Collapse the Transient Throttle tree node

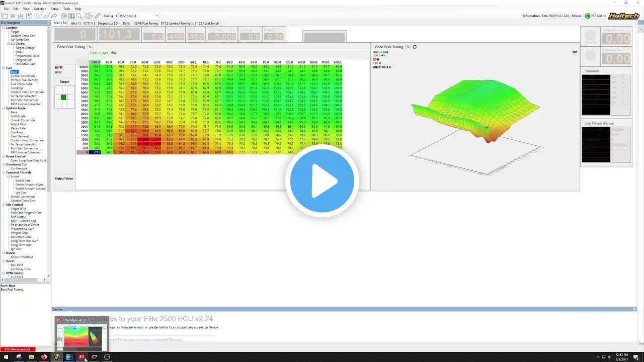pos(4,172)
